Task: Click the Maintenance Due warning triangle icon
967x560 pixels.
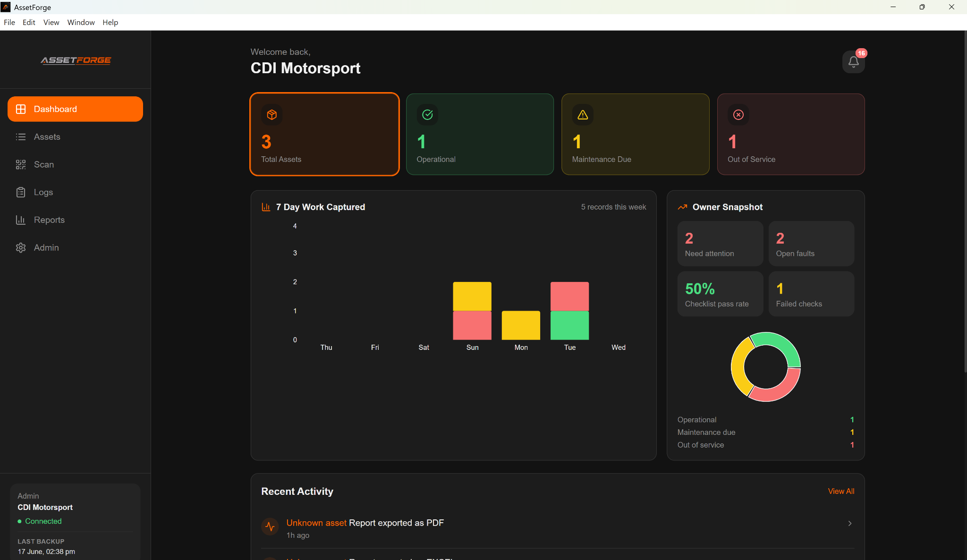Action: [583, 115]
